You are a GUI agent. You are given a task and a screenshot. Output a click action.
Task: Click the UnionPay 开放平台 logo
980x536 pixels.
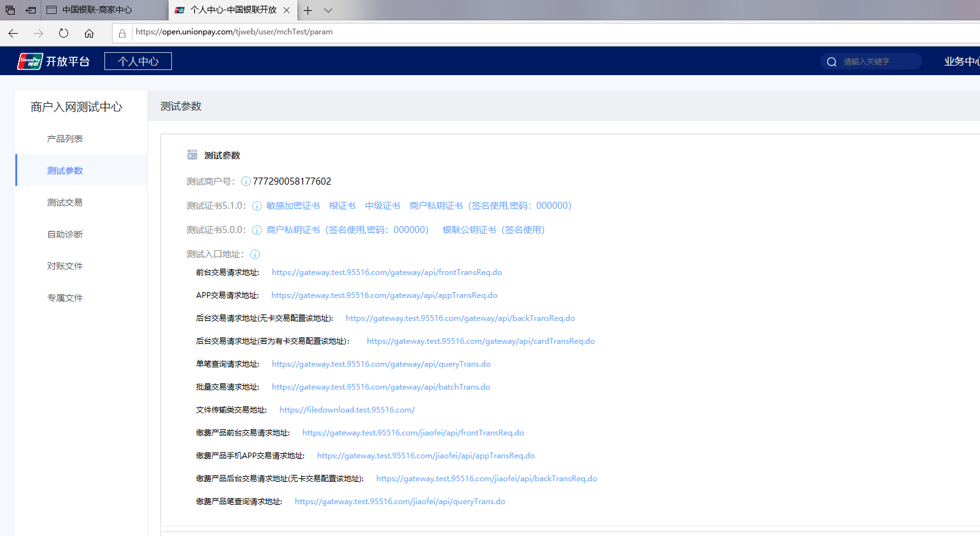click(x=53, y=61)
